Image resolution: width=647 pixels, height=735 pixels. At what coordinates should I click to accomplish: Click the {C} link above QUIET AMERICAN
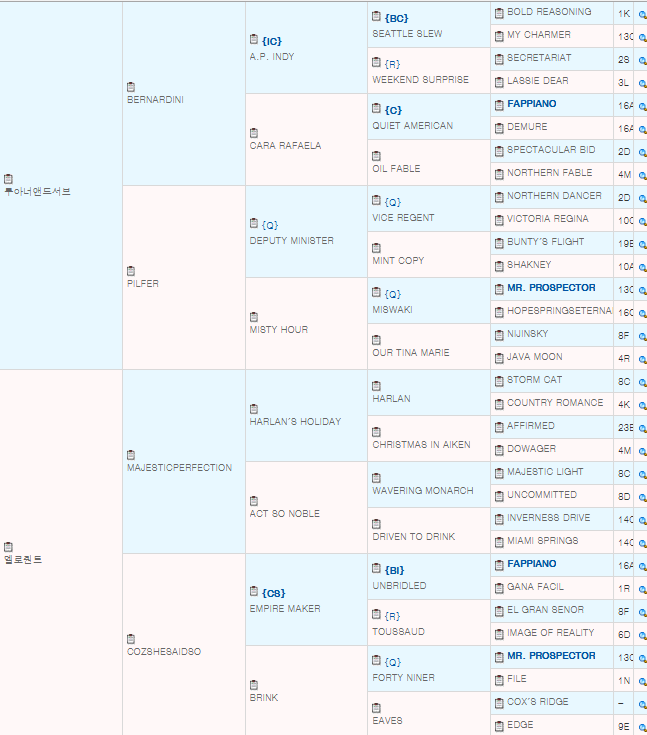(x=393, y=110)
